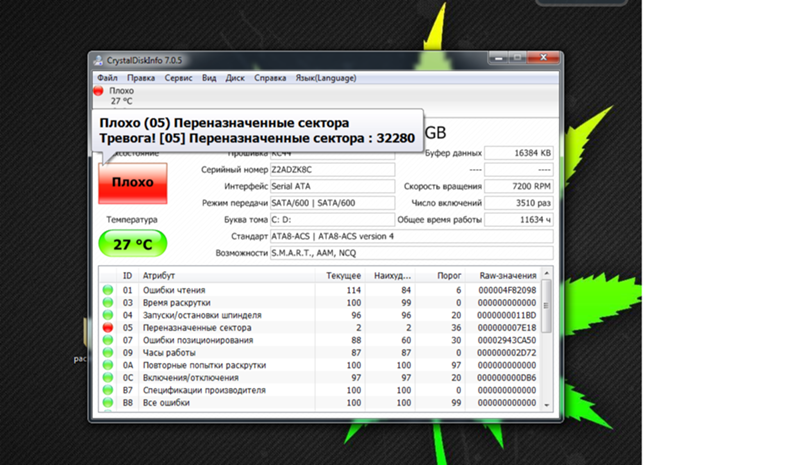The width and height of the screenshot is (800, 465).
Task: Click the Порог column header
Action: click(x=440, y=276)
